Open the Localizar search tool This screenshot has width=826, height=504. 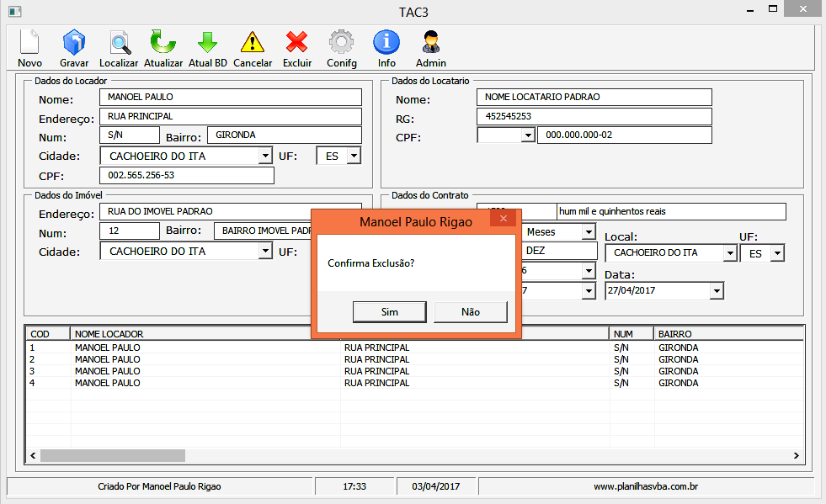119,43
